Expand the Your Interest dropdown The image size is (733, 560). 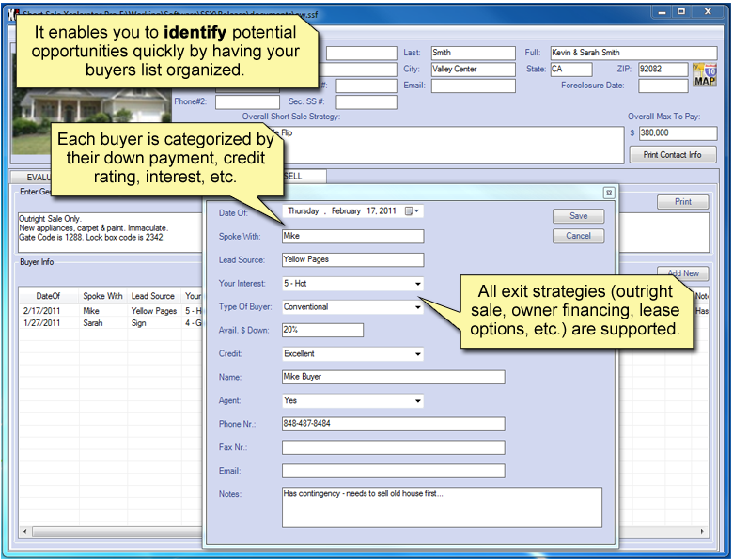click(417, 284)
